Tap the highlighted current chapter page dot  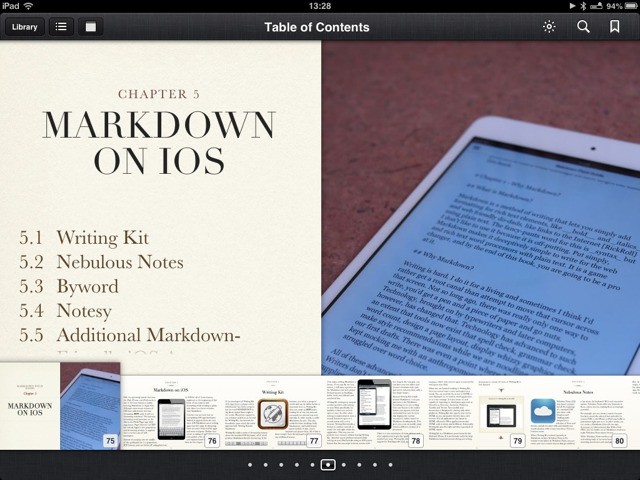coord(328,465)
